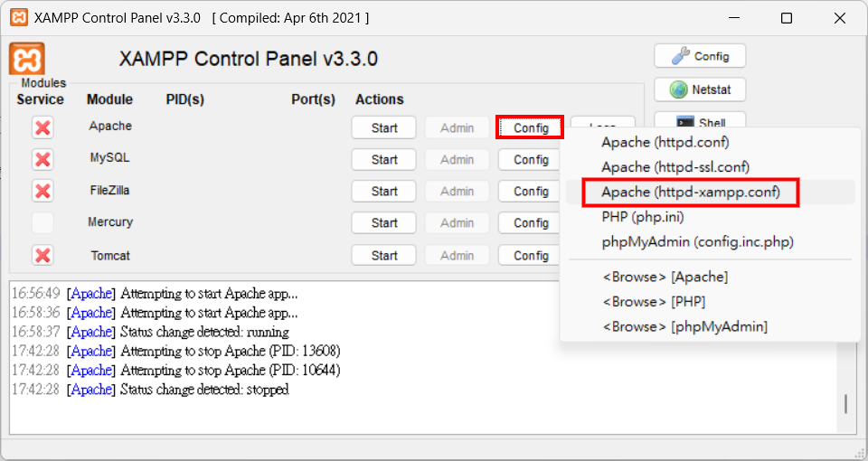
Task: Choose PHP (php.ini) from the menu
Action: (643, 217)
